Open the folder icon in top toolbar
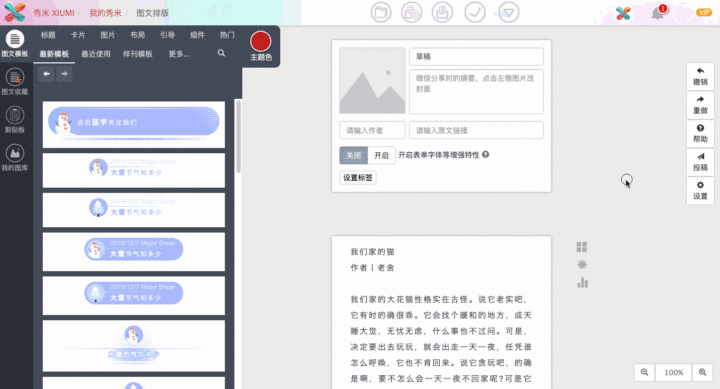The height and width of the screenshot is (389, 720). 381,12
